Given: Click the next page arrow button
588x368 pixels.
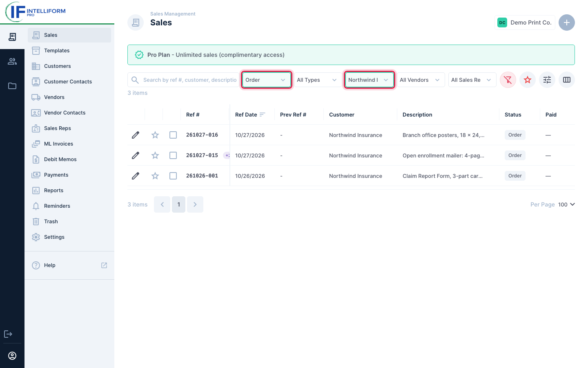Looking at the screenshot, I should pos(195,204).
